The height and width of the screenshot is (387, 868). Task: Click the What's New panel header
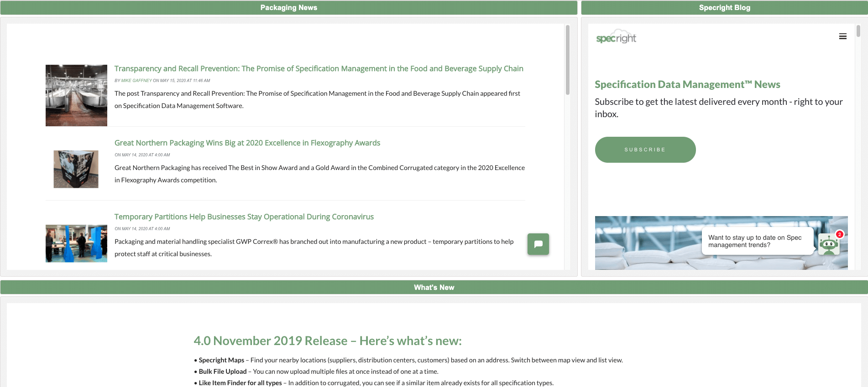pyautogui.click(x=434, y=287)
